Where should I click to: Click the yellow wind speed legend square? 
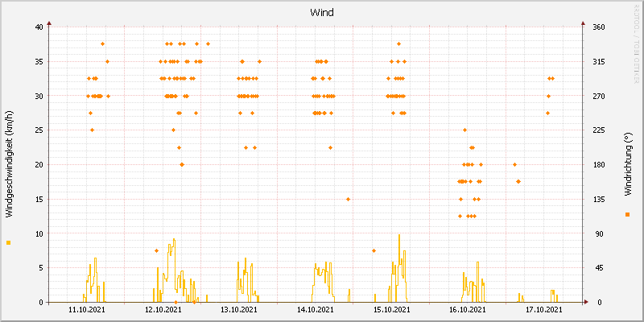[x=9, y=243]
